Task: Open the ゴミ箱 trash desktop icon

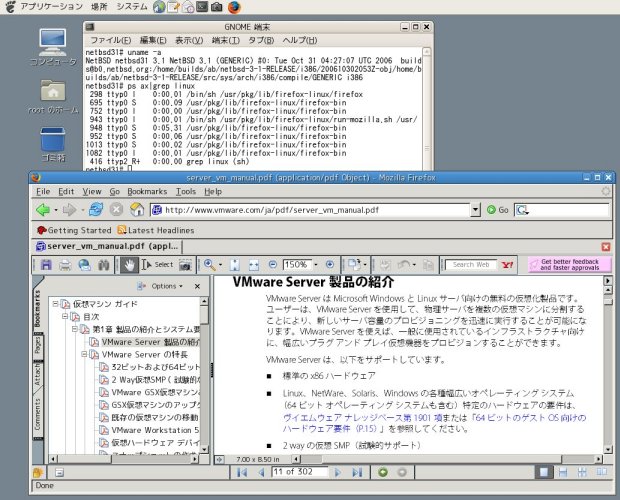Action: click(53, 145)
